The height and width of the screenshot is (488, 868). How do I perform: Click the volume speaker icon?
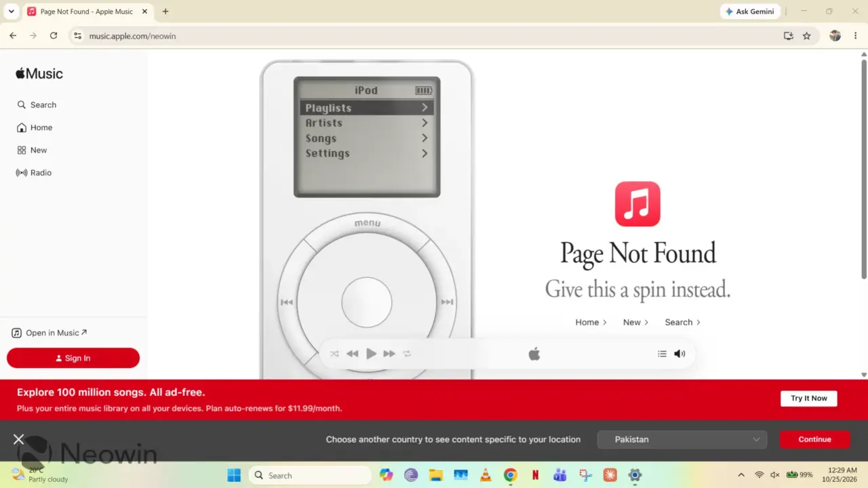(x=679, y=354)
